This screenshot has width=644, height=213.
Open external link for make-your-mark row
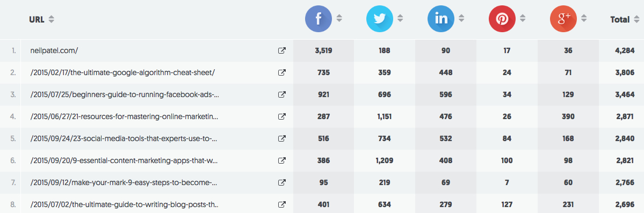click(282, 182)
